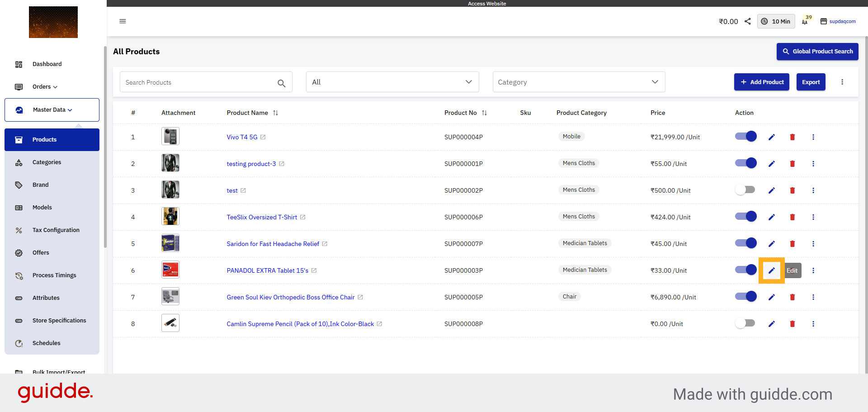This screenshot has width=868, height=412.
Task: Enable the Camlin Supreme Pencil toggle
Action: (745, 323)
